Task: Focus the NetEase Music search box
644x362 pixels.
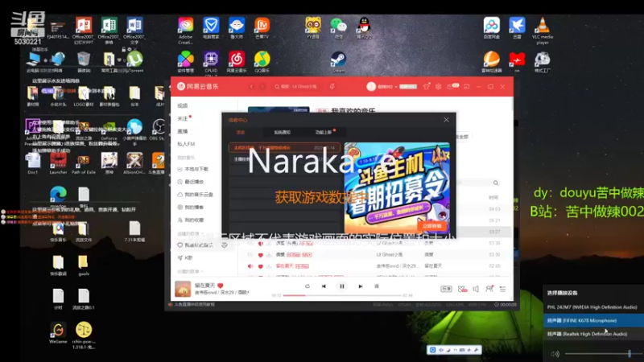Action: pyautogui.click(x=298, y=87)
